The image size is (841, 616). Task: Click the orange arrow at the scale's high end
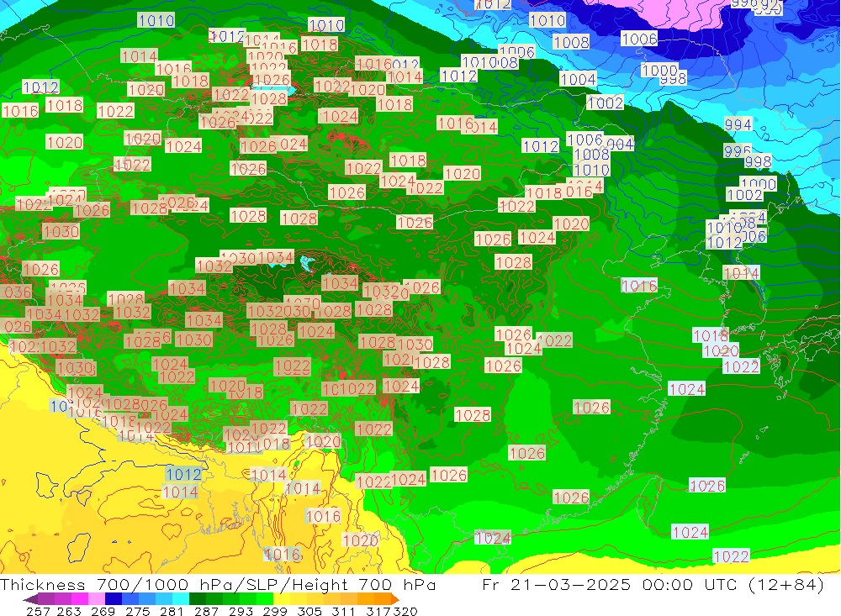click(395, 599)
